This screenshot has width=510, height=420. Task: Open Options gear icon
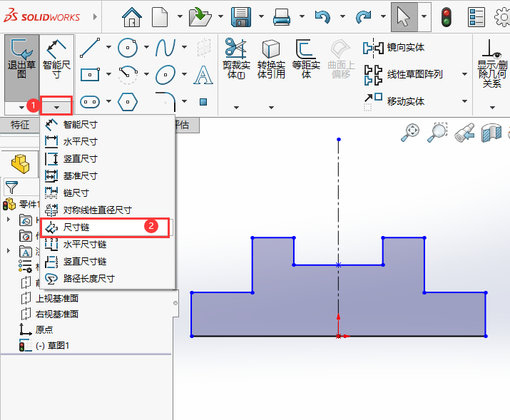[x=502, y=17]
